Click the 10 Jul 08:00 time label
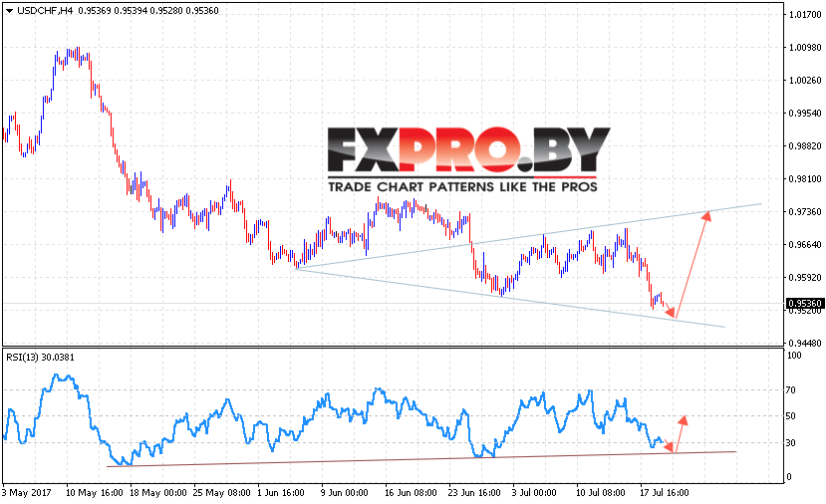 pos(601,493)
